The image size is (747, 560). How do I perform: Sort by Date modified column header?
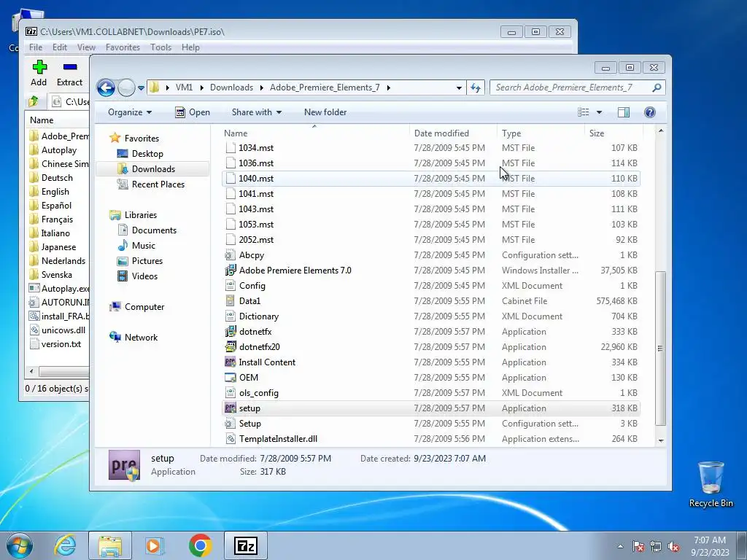point(452,133)
